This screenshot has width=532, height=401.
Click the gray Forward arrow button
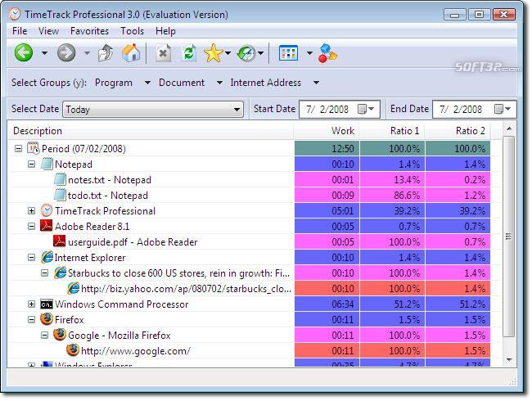tap(66, 52)
